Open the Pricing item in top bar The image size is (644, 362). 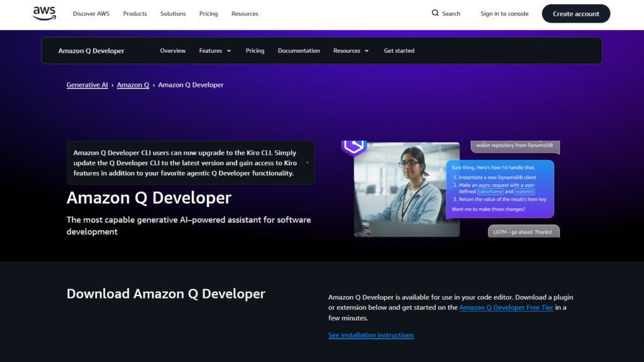tap(208, 14)
